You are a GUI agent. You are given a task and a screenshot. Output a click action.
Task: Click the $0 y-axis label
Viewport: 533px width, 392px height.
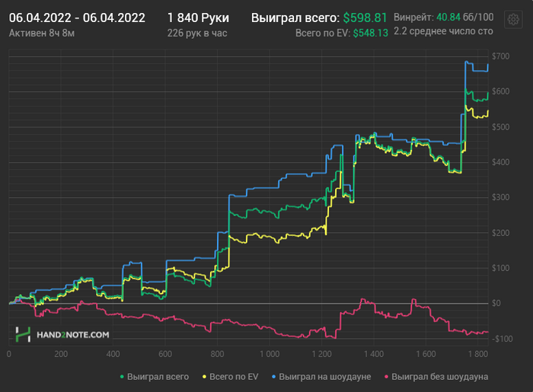pos(496,303)
